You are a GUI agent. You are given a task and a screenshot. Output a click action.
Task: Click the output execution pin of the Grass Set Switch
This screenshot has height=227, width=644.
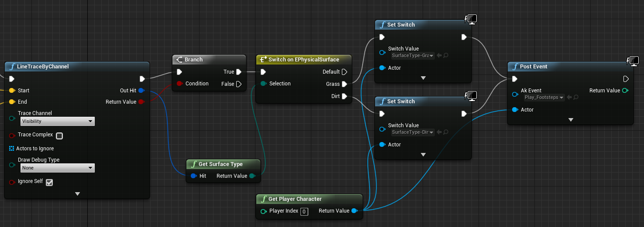464,37
